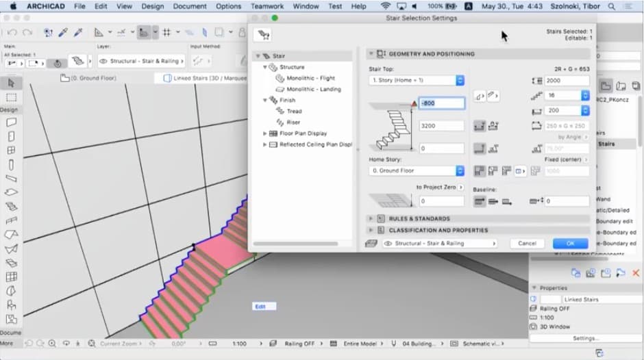Toggle the element snap guide button in toolbar
The width and height of the screenshot is (644, 360).
pyautogui.click(x=143, y=32)
